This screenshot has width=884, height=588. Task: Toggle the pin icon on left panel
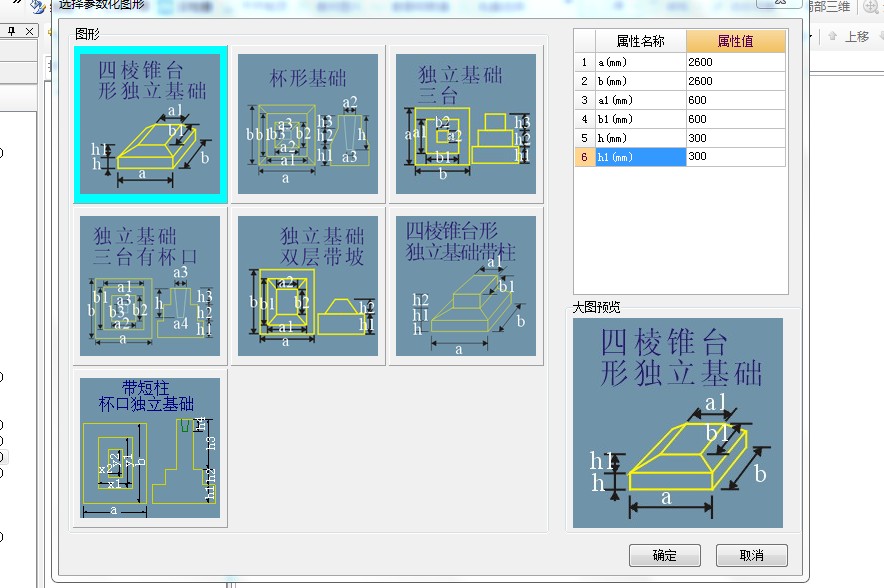point(11,32)
